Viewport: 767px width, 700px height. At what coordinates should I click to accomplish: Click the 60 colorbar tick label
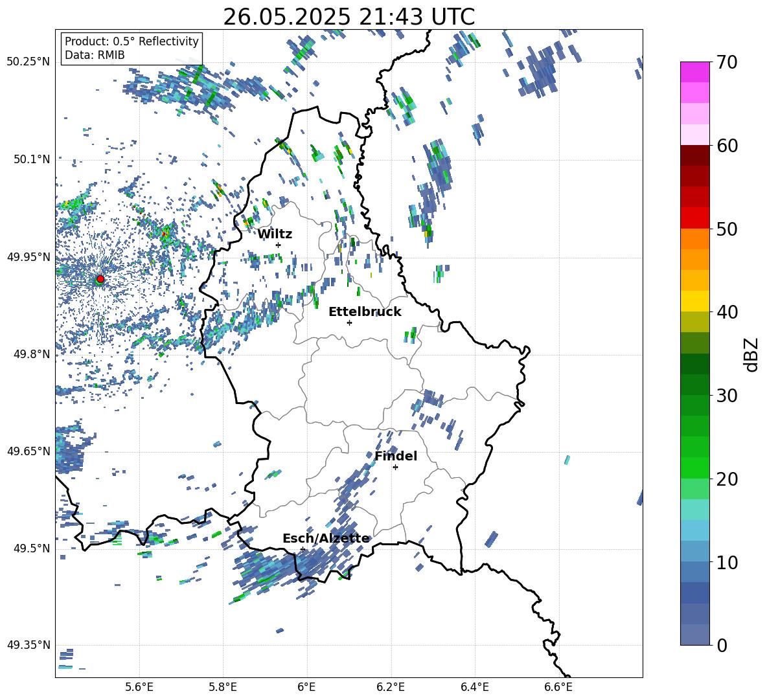(726, 146)
